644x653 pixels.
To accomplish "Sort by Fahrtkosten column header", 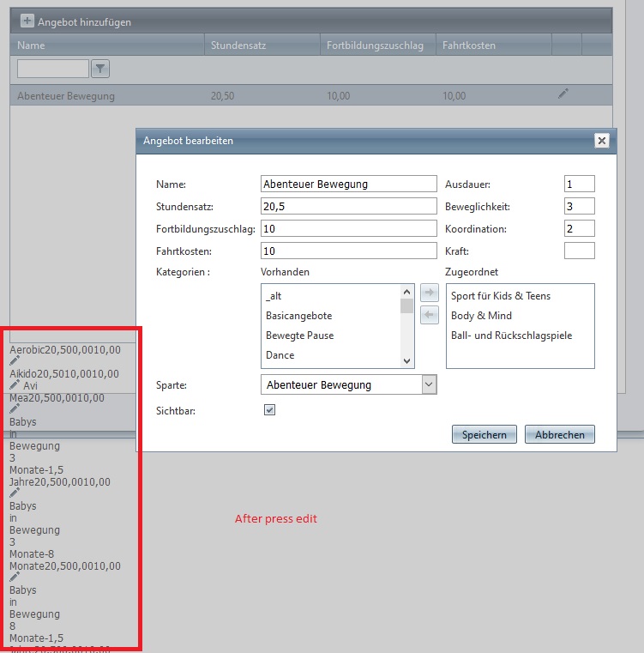I will point(469,45).
